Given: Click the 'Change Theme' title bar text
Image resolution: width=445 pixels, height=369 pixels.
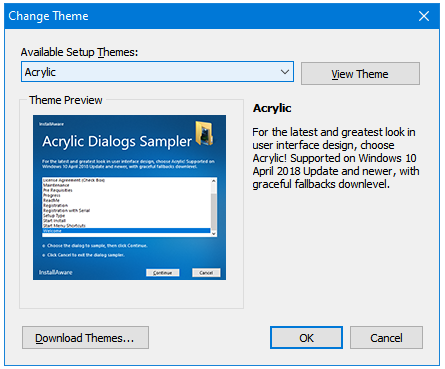Looking at the screenshot, I should tap(48, 16).
